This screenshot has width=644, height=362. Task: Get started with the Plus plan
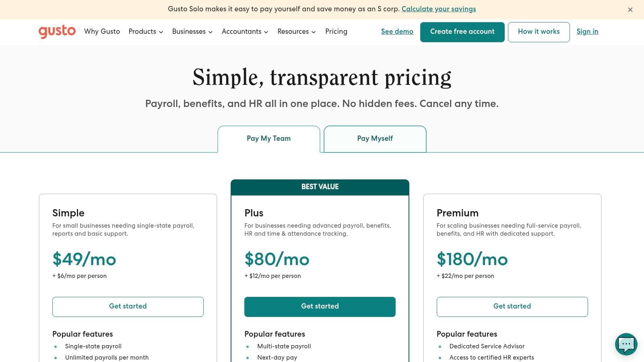click(320, 306)
